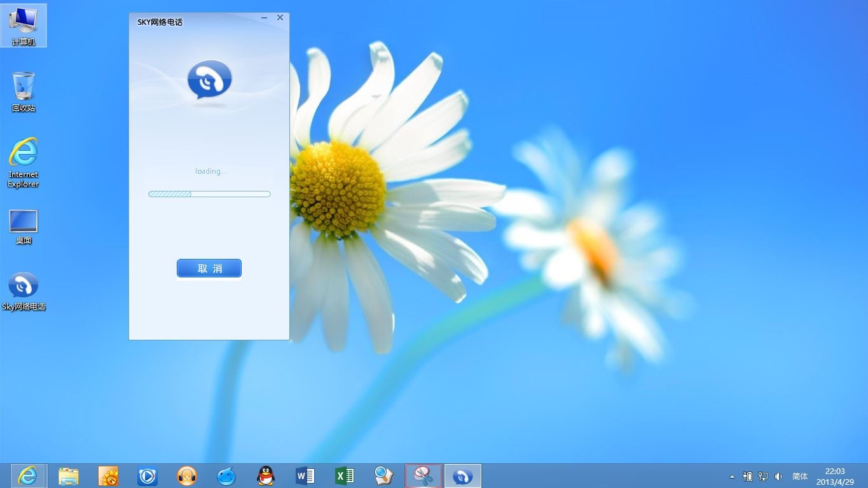Select the 桌面 desktop shortcut icon
The width and height of the screenshot is (868, 488).
(x=24, y=227)
